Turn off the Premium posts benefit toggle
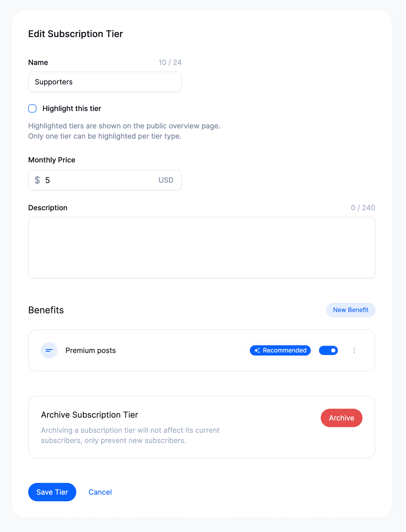The width and height of the screenshot is (406, 532). click(x=328, y=350)
